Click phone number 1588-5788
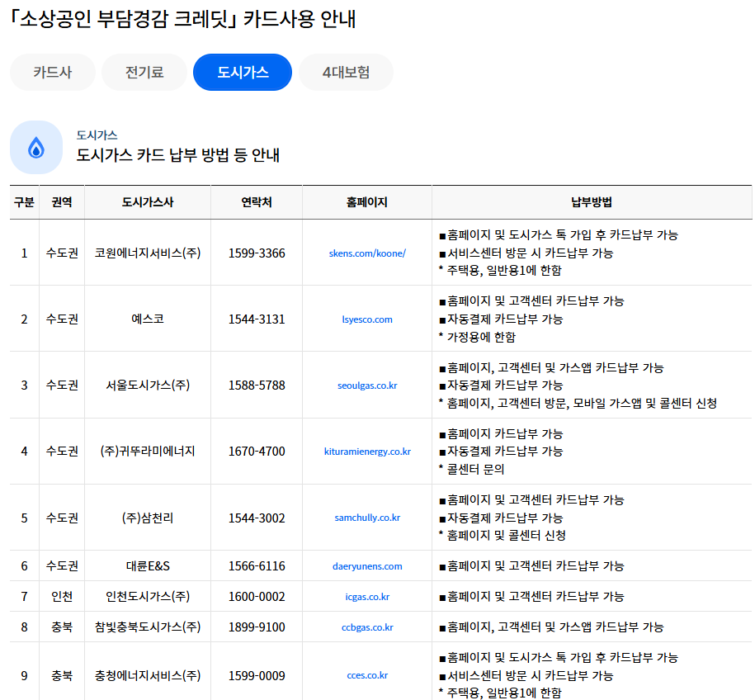755x700 pixels. (257, 385)
